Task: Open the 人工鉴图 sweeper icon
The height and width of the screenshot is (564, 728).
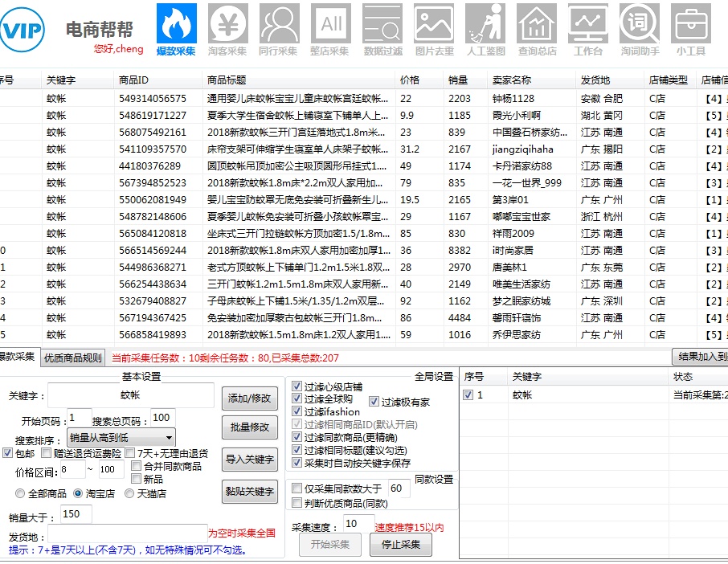Action: (485, 23)
